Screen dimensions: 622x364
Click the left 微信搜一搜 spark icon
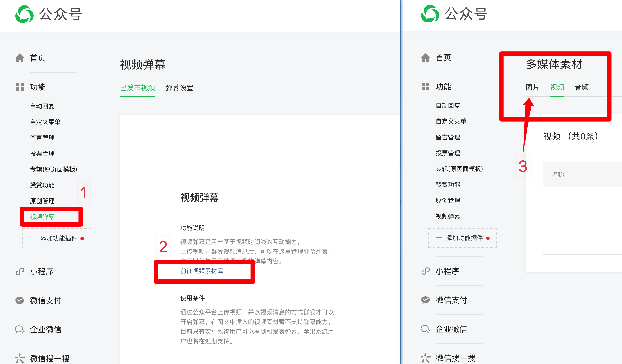coord(20,358)
